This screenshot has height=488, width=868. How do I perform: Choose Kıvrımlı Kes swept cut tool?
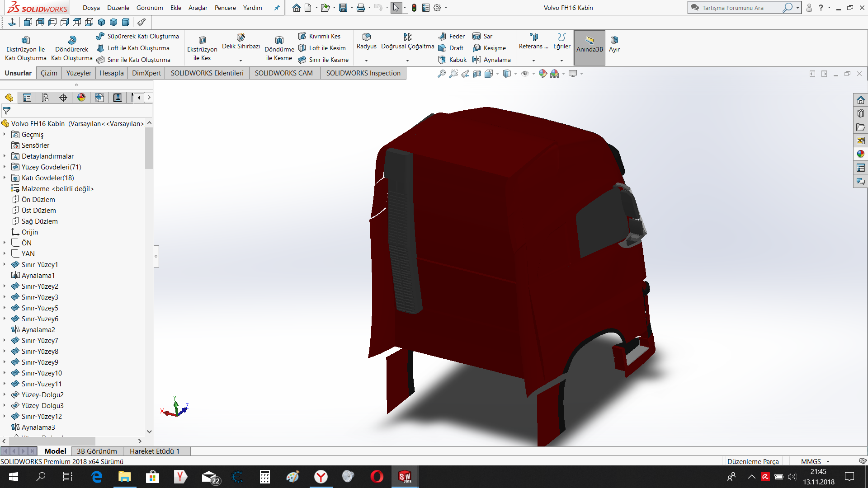click(320, 36)
